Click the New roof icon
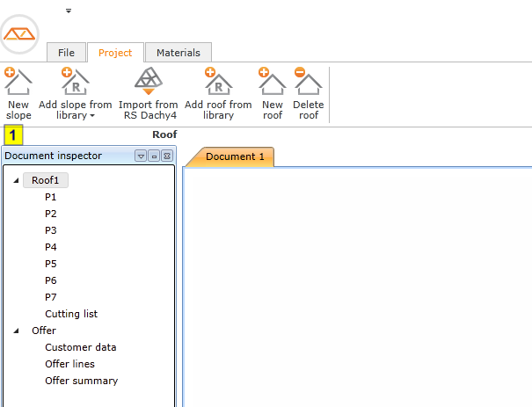The width and height of the screenshot is (532, 407). point(272,83)
